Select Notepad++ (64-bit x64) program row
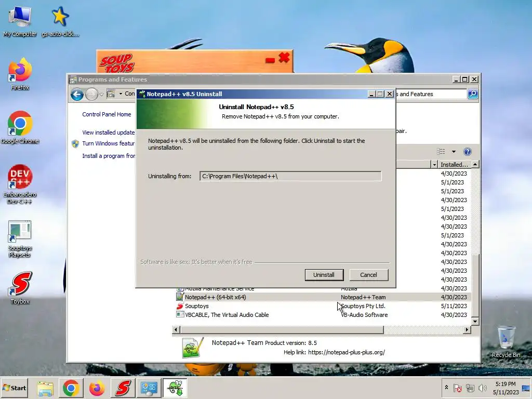 click(x=323, y=297)
